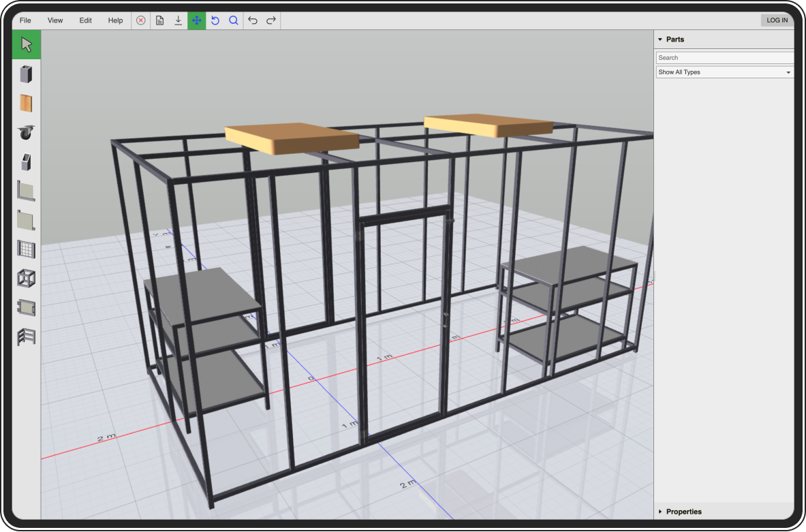The image size is (806, 532).
Task: Open the Edit menu
Action: tap(85, 20)
